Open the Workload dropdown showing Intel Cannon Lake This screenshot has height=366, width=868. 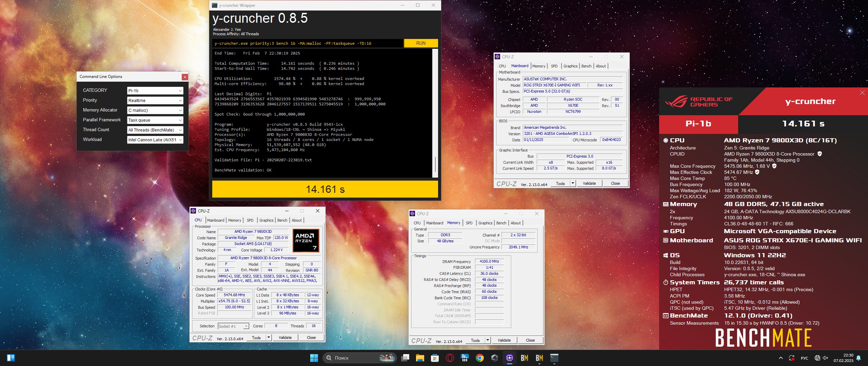(155, 140)
